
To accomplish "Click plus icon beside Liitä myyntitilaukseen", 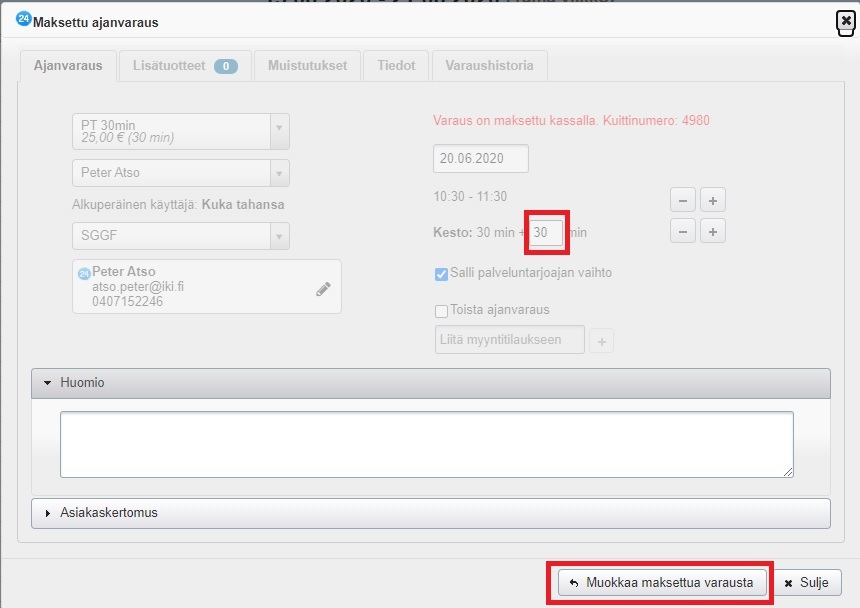I will click(601, 341).
